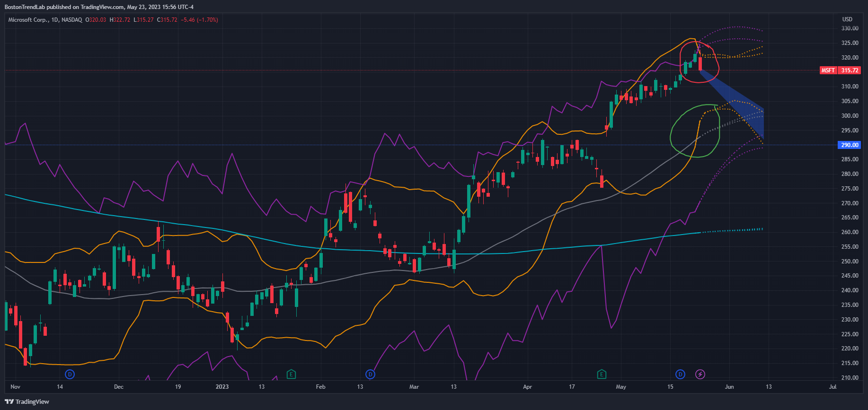Click the low value L315.27
Screen dimensions: 868x410
coord(143,20)
